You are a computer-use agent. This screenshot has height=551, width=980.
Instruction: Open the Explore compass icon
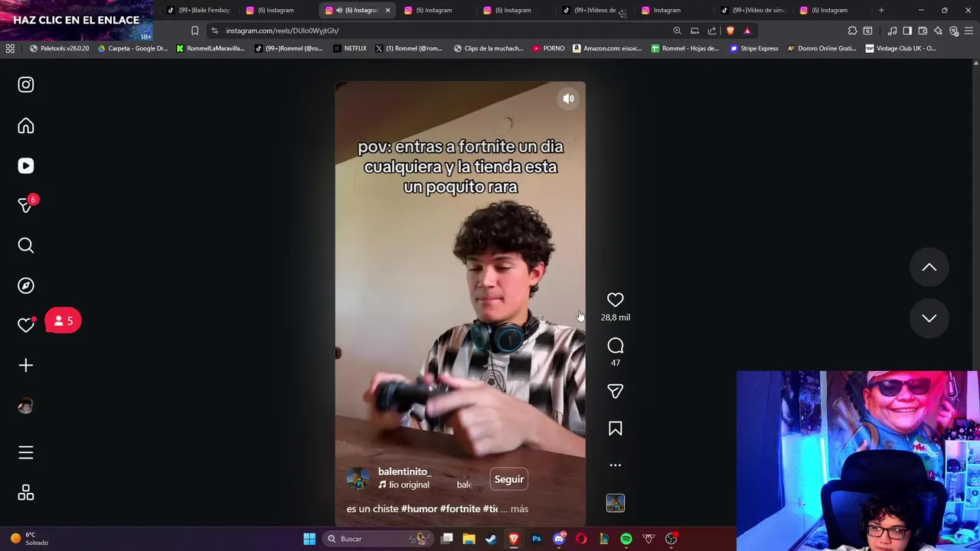[26, 285]
